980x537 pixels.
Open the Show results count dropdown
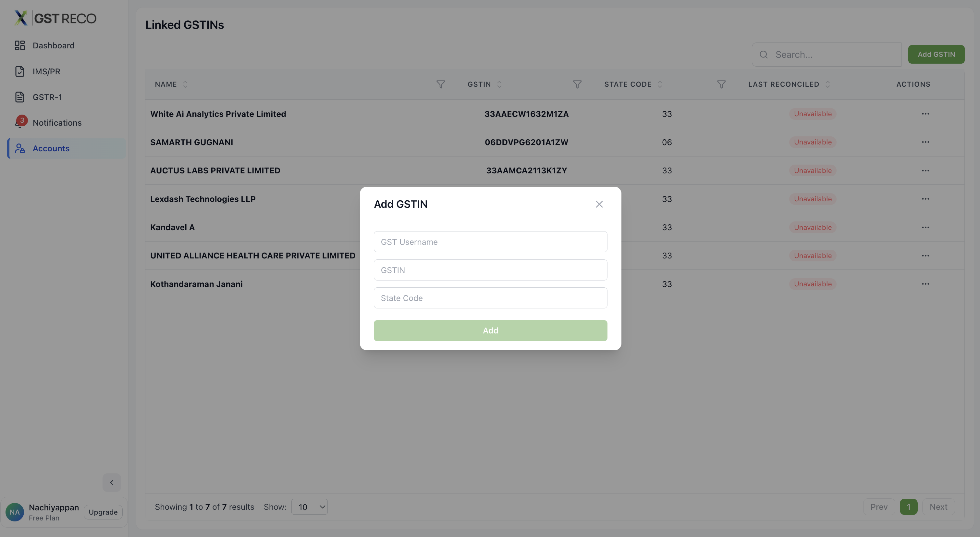tap(309, 506)
